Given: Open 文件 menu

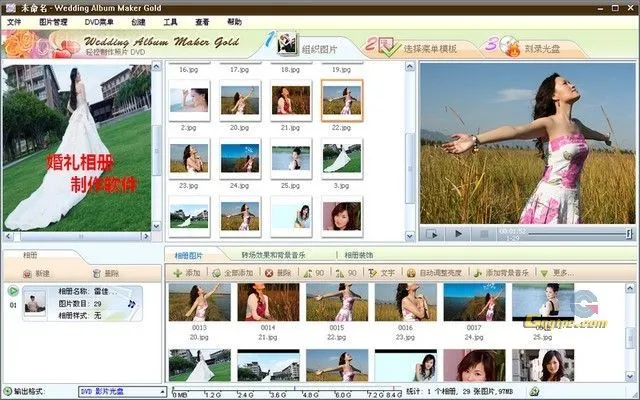Looking at the screenshot, I should tap(14, 22).
